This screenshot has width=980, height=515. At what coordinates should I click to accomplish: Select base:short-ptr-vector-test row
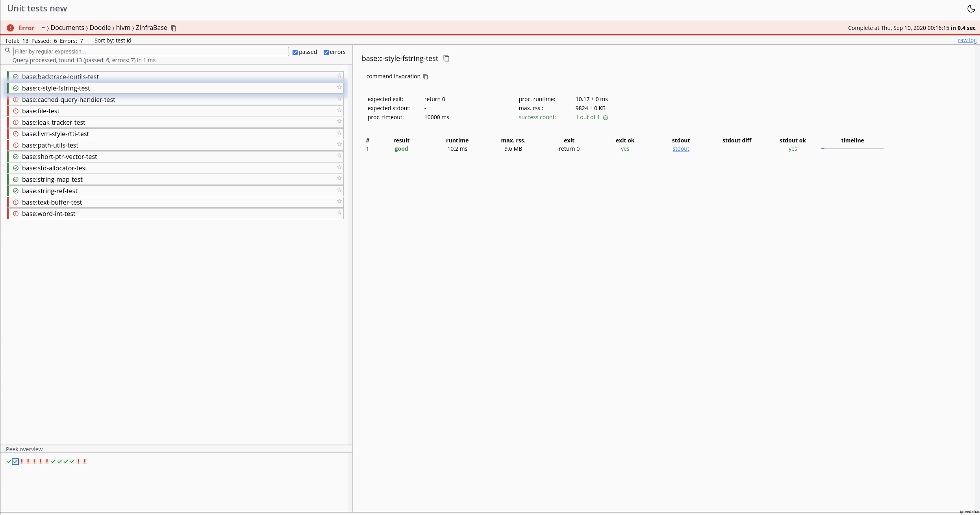click(176, 157)
